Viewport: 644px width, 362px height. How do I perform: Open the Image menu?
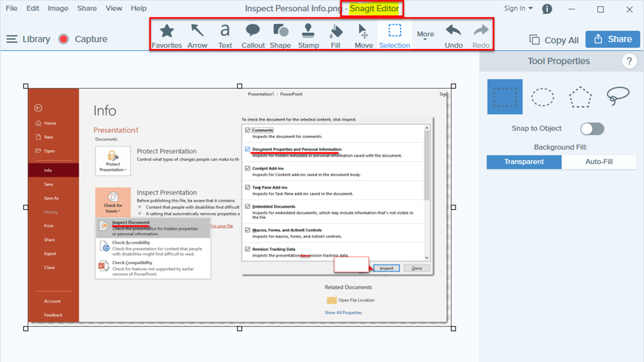58,8
